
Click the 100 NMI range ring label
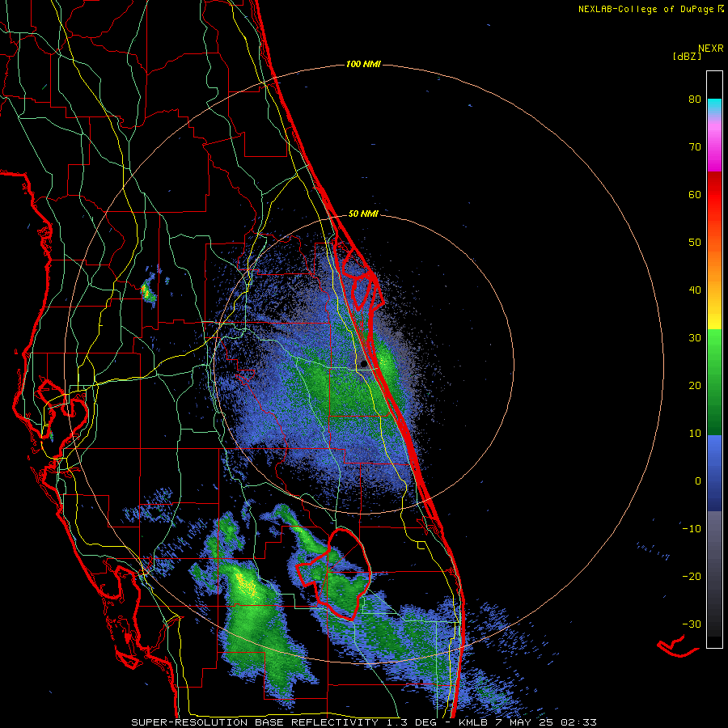click(x=363, y=64)
